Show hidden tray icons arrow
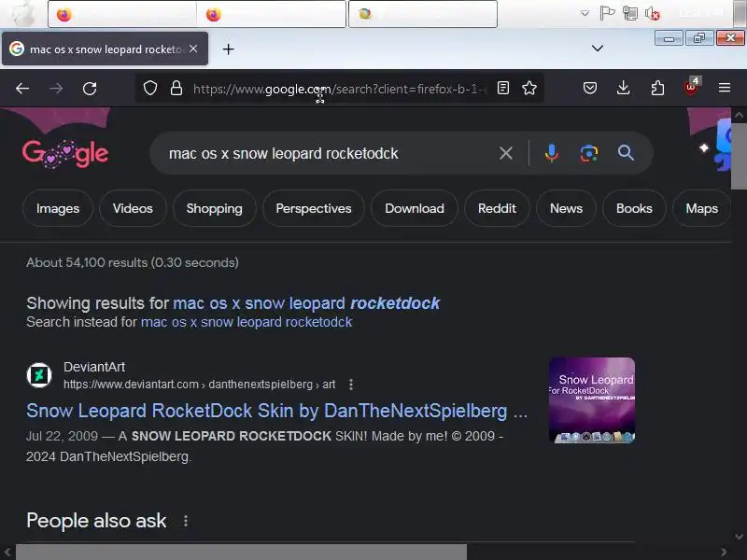Screen dimensions: 747x560 coord(585,13)
